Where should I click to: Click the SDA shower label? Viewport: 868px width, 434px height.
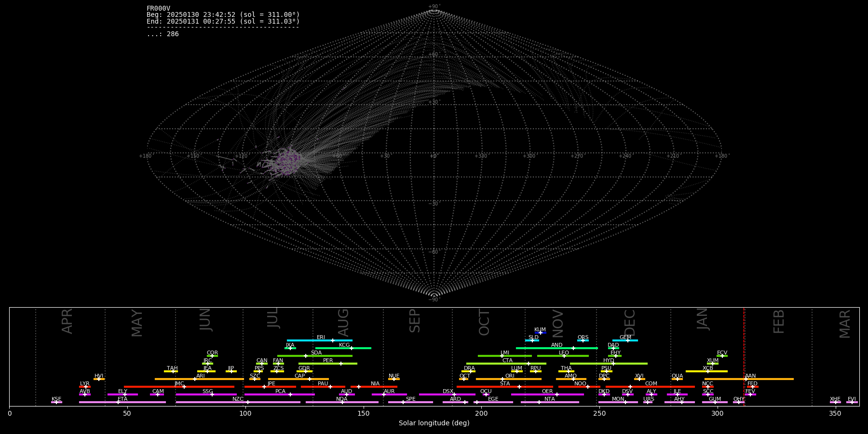coord(316,353)
